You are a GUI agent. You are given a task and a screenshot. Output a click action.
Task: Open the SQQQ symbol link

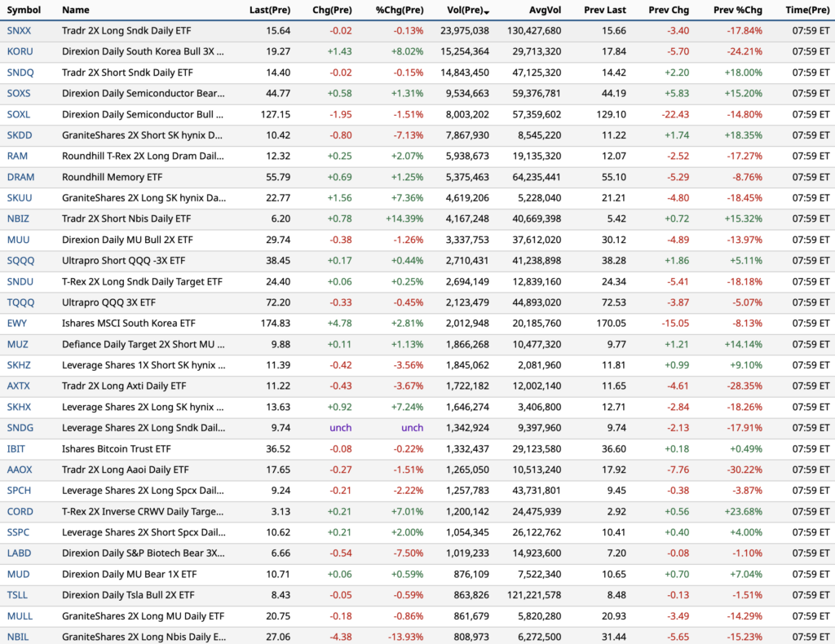[20, 261]
